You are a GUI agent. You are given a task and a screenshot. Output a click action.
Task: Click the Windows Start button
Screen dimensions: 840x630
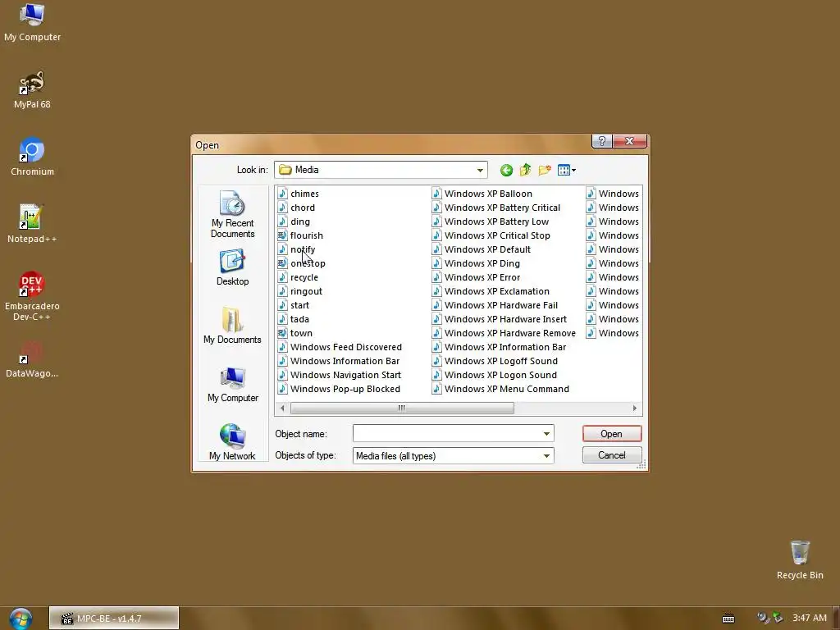(x=21, y=619)
